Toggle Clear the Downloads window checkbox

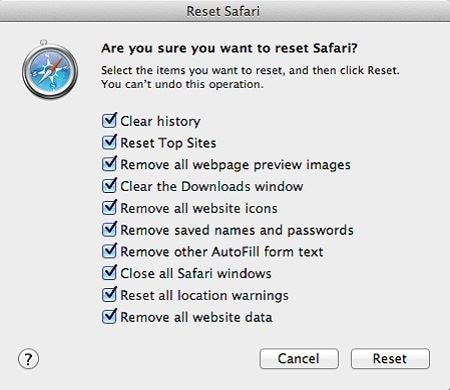109,186
